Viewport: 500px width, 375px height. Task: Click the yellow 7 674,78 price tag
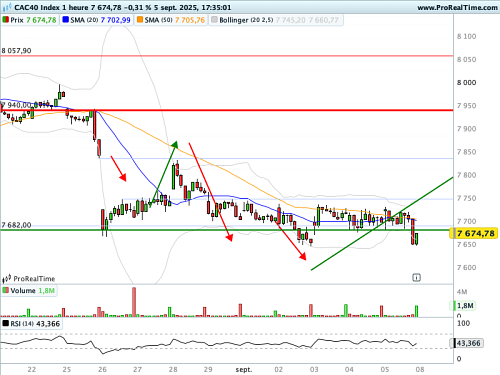pyautogui.click(x=474, y=233)
